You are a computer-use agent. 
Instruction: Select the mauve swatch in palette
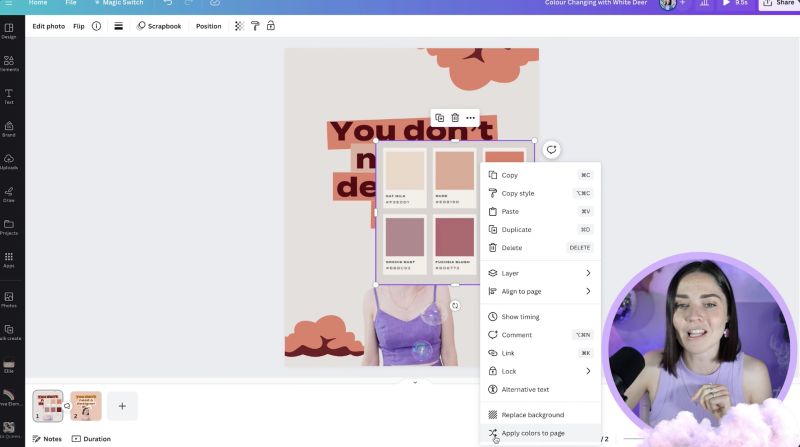tap(405, 237)
